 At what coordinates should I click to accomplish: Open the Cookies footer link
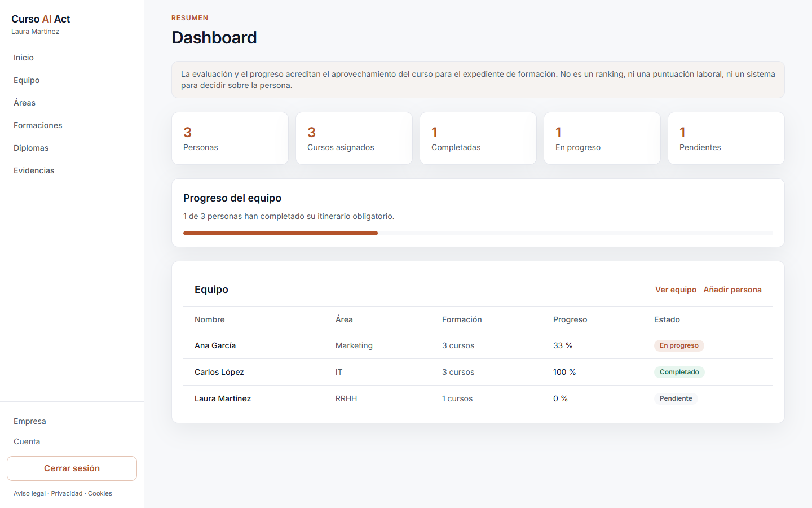pyautogui.click(x=100, y=493)
